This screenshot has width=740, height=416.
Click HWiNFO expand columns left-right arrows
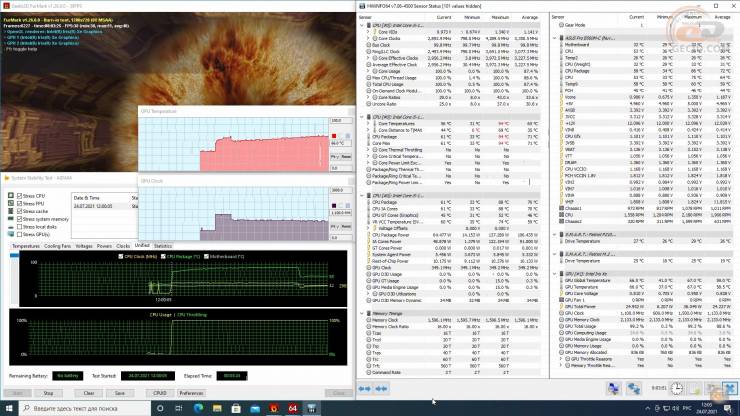(364, 389)
